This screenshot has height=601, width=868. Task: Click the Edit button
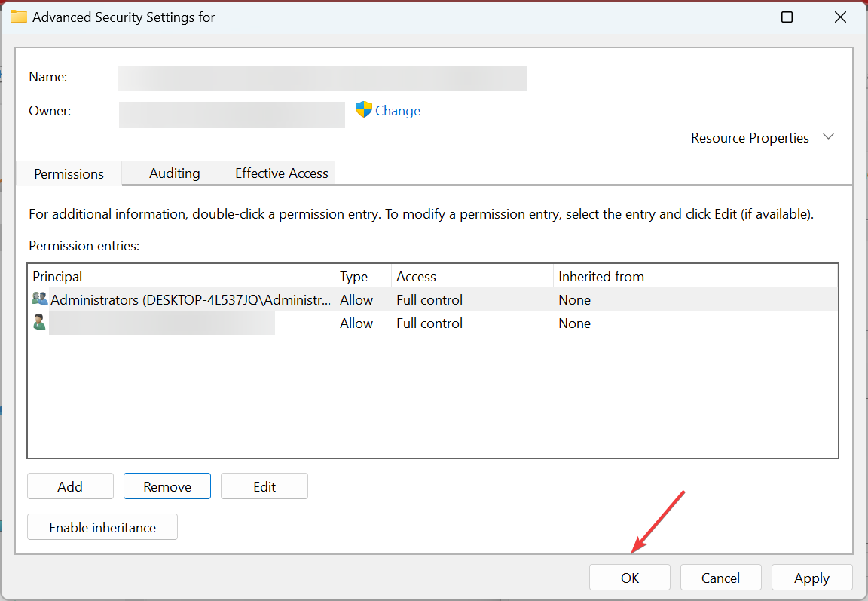[x=264, y=487]
